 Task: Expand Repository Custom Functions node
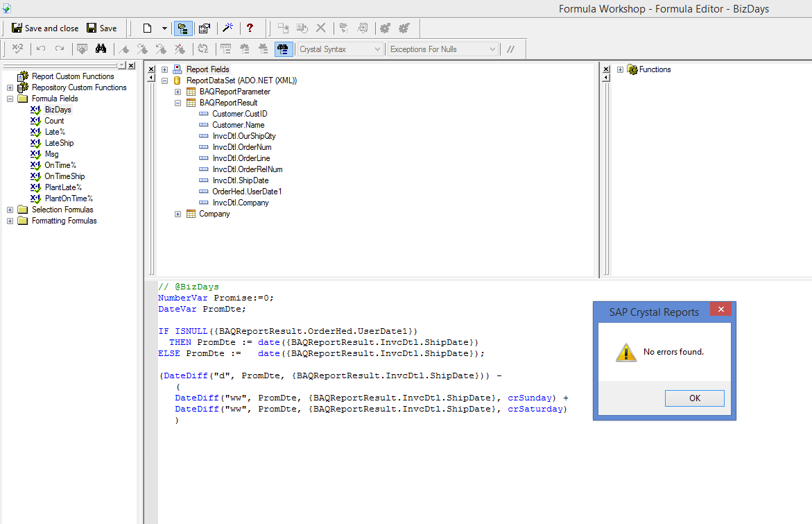click(10, 87)
